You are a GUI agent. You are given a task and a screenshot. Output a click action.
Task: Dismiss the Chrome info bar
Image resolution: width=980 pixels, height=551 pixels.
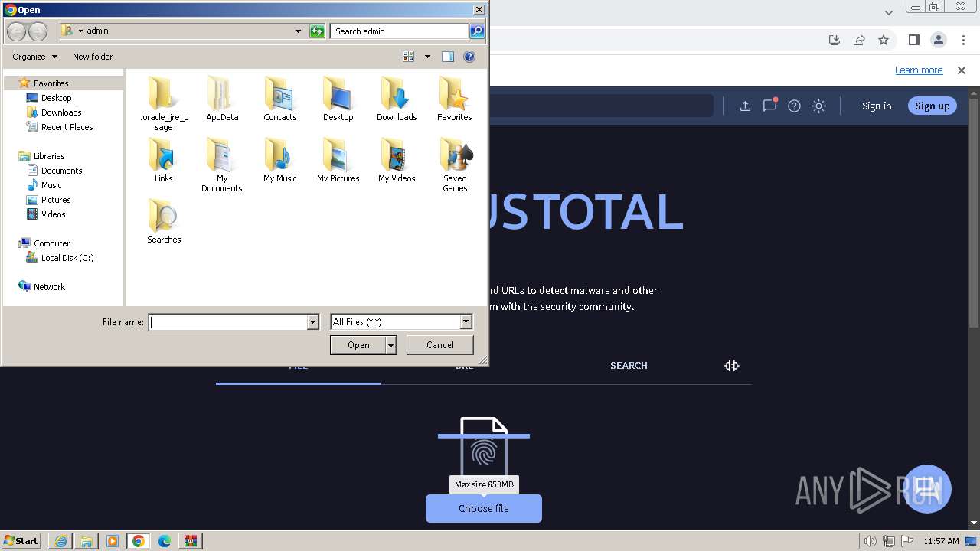pyautogui.click(x=962, y=70)
